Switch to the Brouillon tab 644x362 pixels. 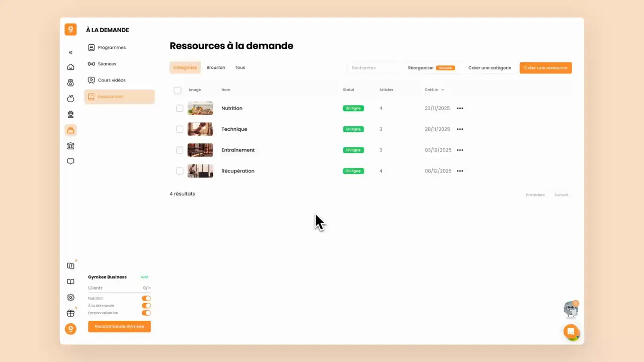click(216, 67)
